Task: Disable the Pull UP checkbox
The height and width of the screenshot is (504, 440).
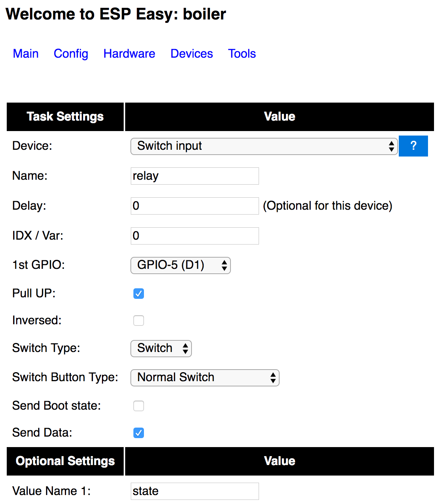Action: point(139,294)
